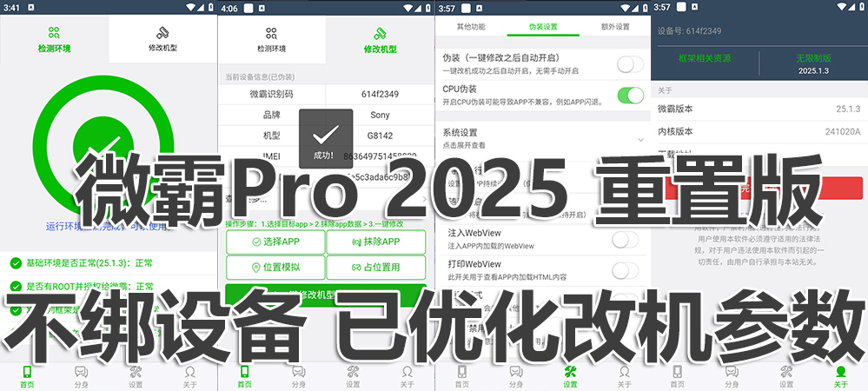Click the 无限制版 2025.1.3 label
This screenshot has width=868, height=391.
pos(814,62)
